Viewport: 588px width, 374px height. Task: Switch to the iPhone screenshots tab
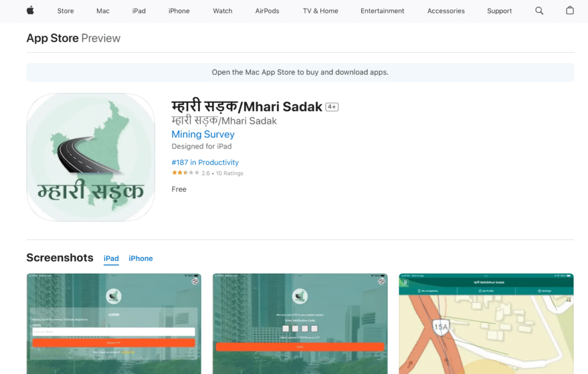(x=141, y=259)
